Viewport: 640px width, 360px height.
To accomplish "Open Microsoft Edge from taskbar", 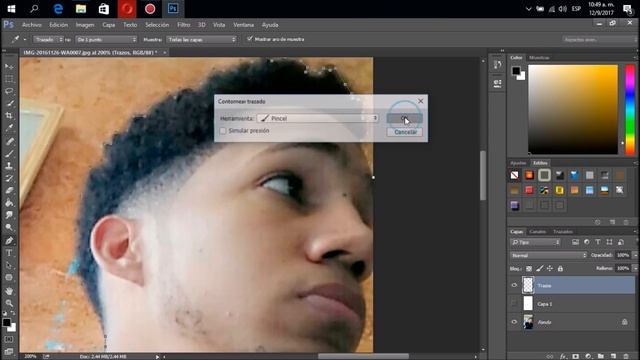I will pos(58,9).
